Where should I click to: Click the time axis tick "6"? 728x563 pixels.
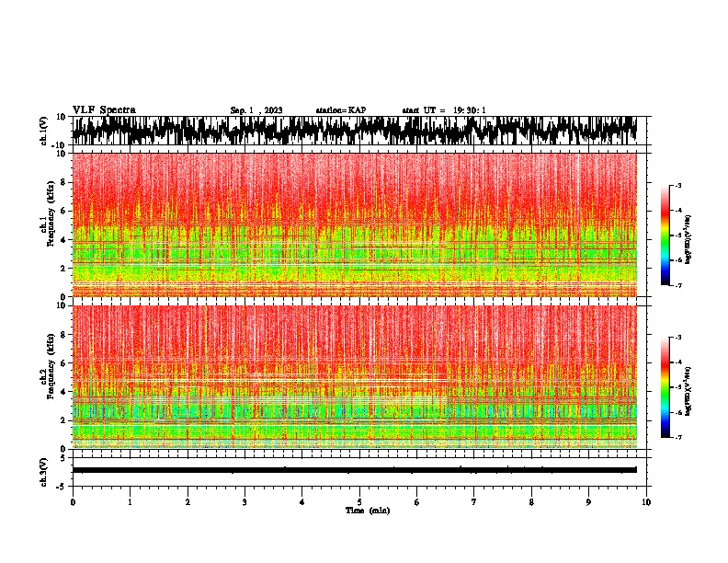point(417,502)
